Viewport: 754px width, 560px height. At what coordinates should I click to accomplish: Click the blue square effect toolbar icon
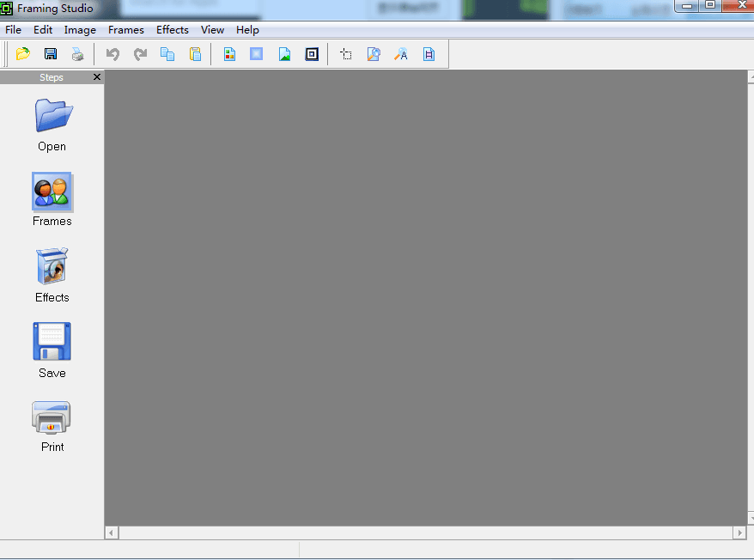(x=256, y=54)
